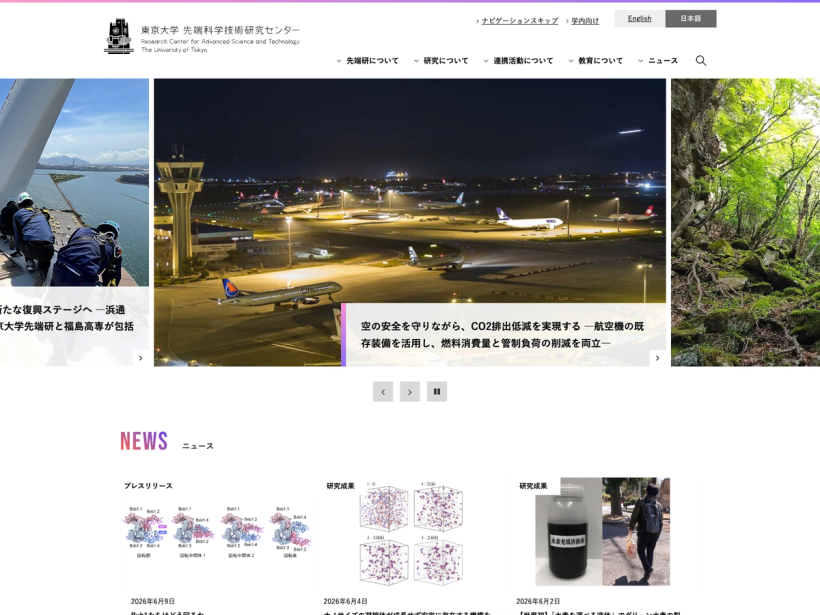
Task: Select the 日本語 language tab
Action: [x=691, y=18]
